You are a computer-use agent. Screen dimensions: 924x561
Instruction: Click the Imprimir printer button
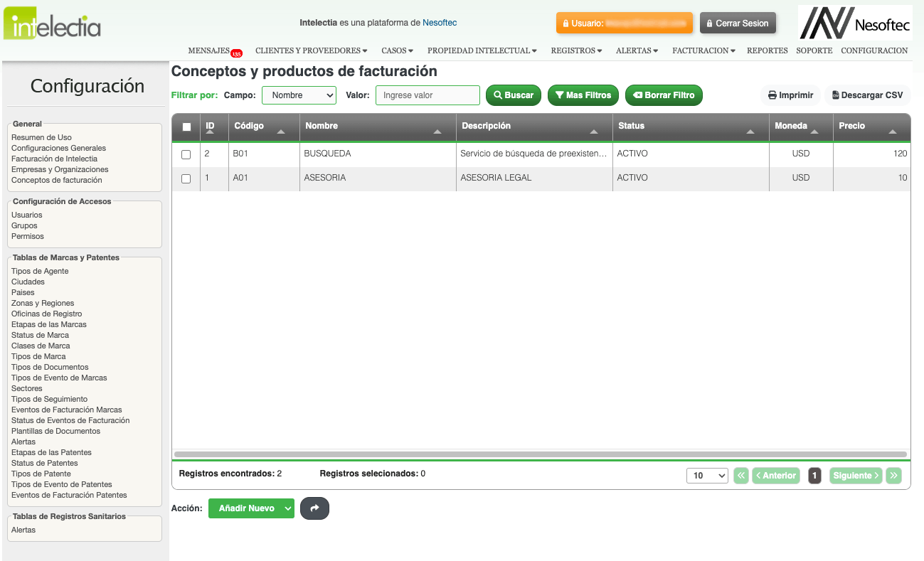pos(790,95)
